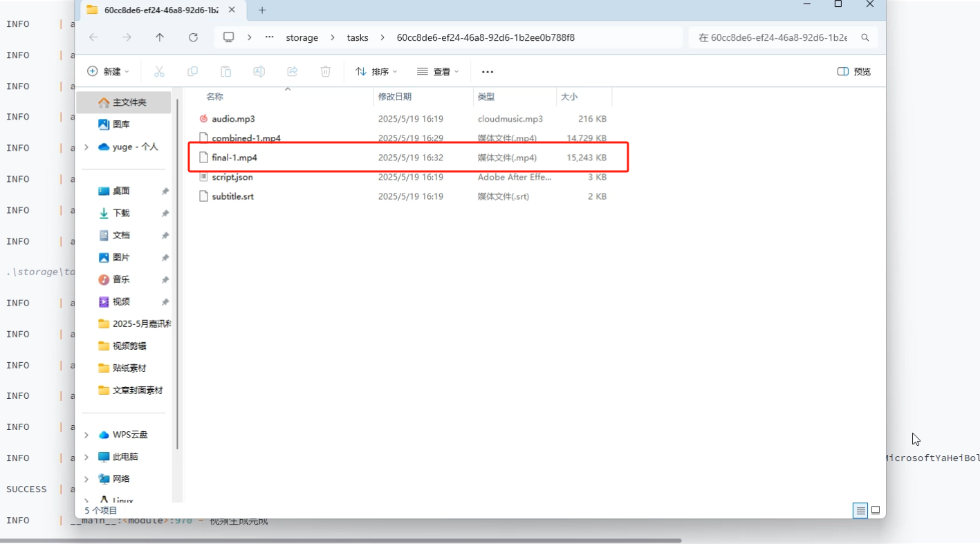Focus the folder search field
This screenshot has height=544, width=980.
[x=783, y=37]
